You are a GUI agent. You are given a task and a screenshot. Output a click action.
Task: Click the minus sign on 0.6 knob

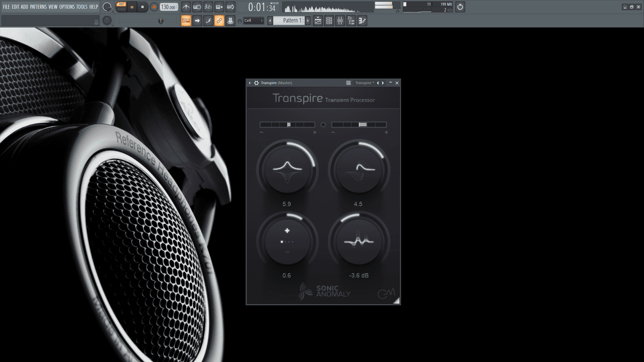click(x=287, y=252)
